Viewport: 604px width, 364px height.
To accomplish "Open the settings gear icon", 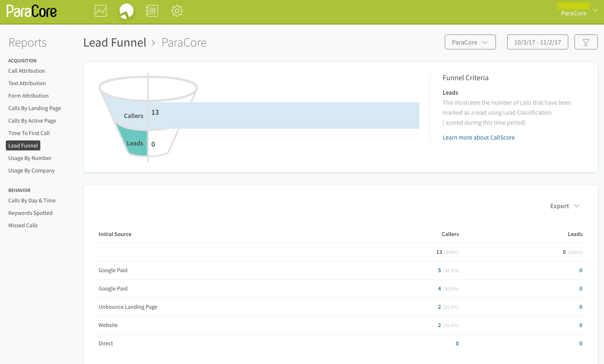I will tap(177, 11).
